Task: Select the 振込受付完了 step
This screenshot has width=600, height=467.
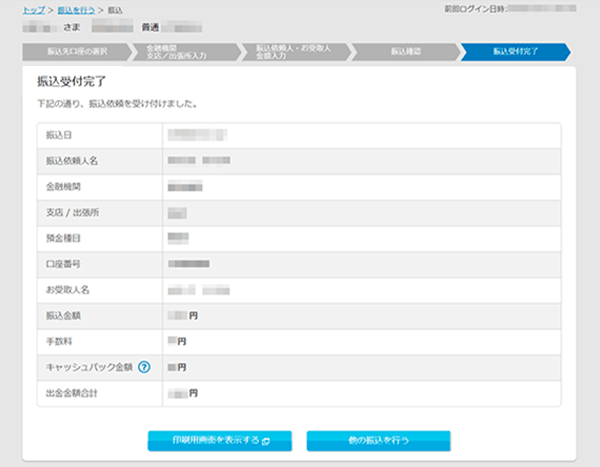Action: [512, 52]
